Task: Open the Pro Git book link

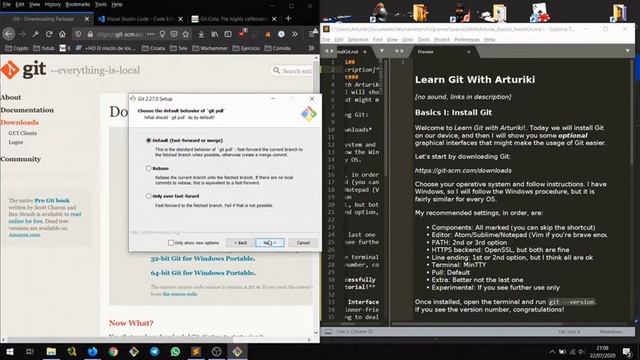Action: coord(52,200)
